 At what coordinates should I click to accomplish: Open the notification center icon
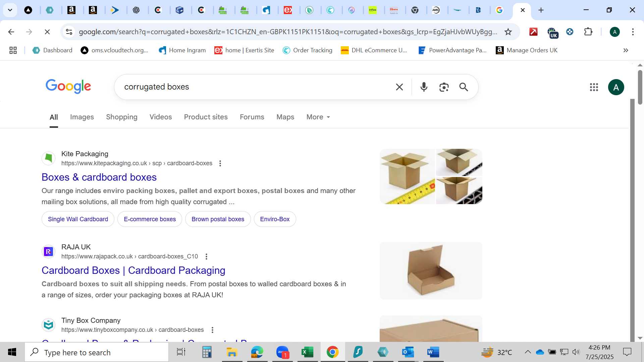click(627, 352)
